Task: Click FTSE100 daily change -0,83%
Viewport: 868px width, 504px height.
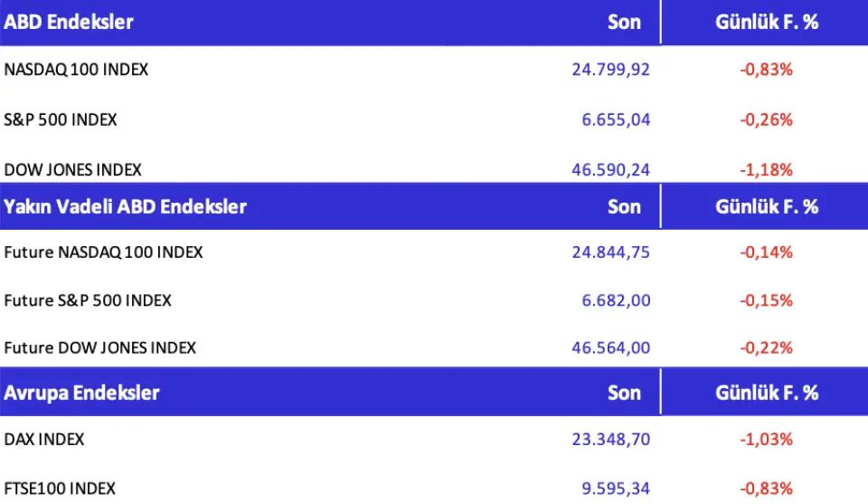Action: pos(766,489)
